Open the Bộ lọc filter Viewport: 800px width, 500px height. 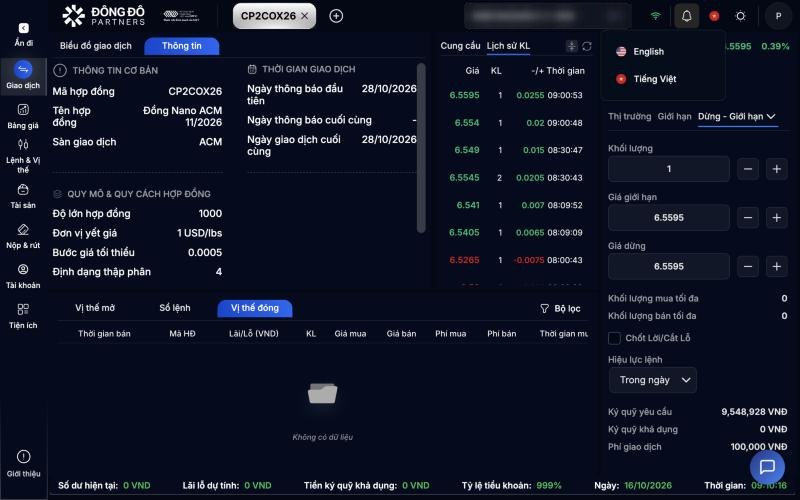point(560,309)
